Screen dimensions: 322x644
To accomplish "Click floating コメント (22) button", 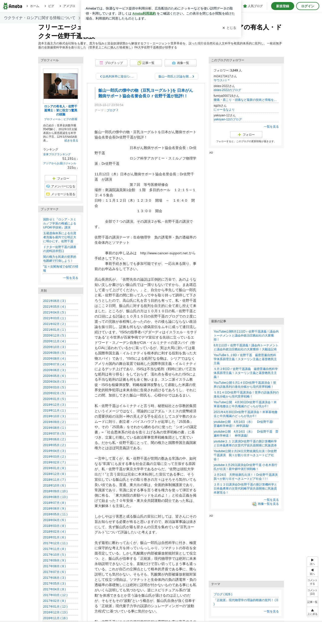I will (312, 592).
